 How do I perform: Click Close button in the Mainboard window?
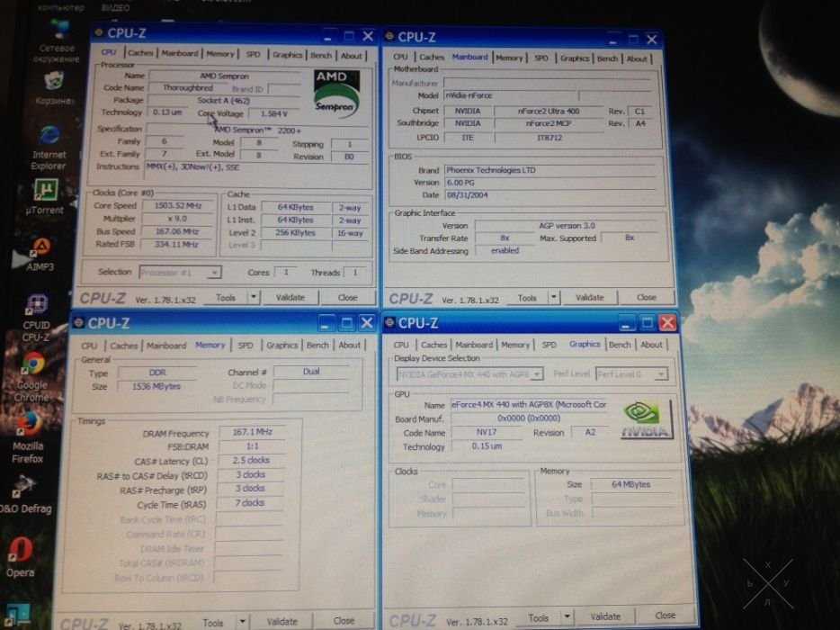tap(646, 297)
